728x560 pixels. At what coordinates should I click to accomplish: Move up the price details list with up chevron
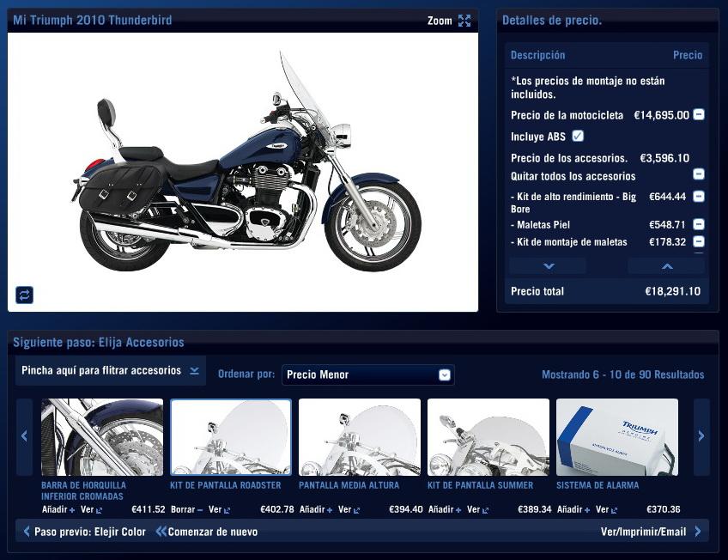pos(667,266)
